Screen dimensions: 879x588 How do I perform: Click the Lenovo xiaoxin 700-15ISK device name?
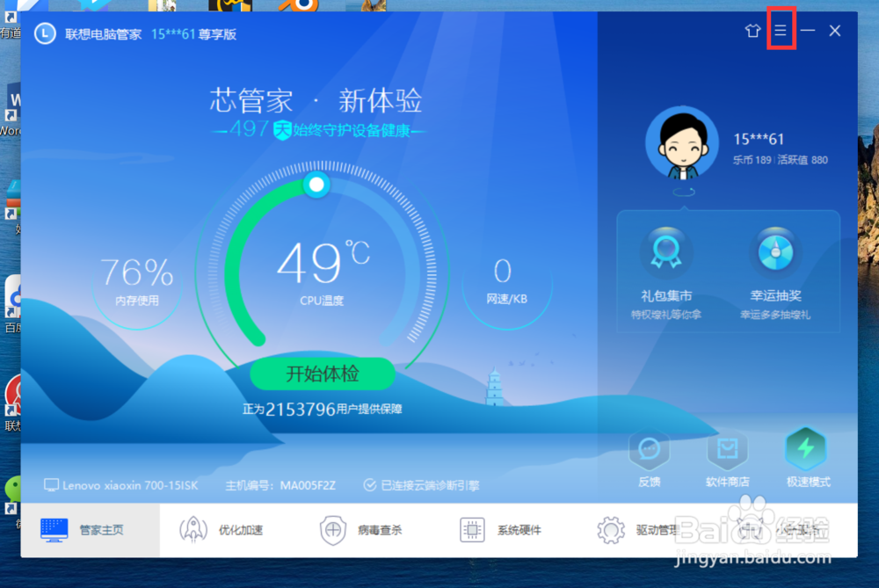130,485
